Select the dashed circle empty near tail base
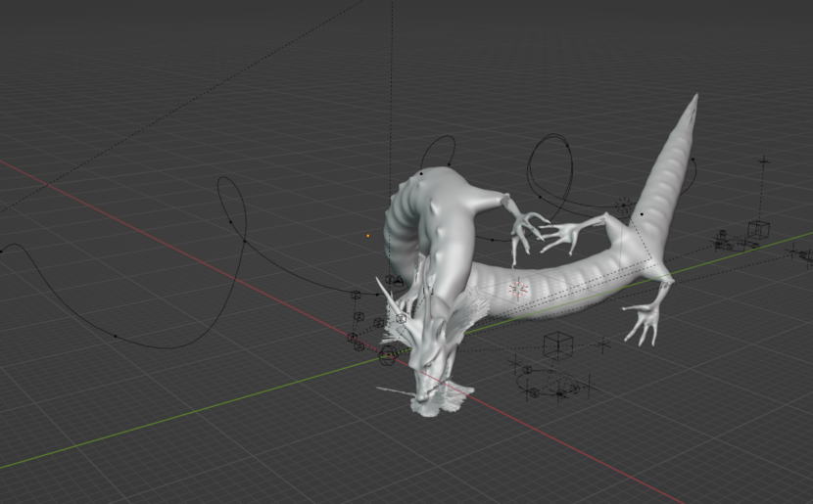 click(x=623, y=206)
